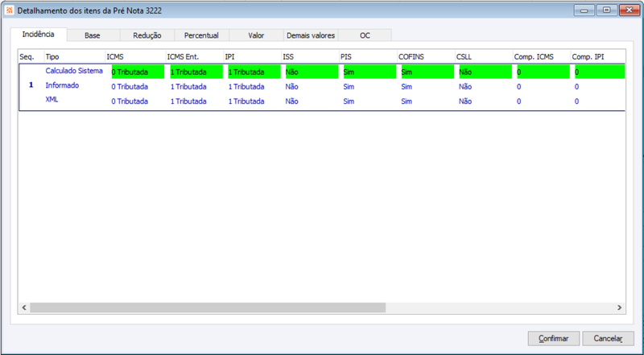This screenshot has width=644, height=355.
Task: Click Comp. ICMS '0' in XML row
Action: pos(518,101)
